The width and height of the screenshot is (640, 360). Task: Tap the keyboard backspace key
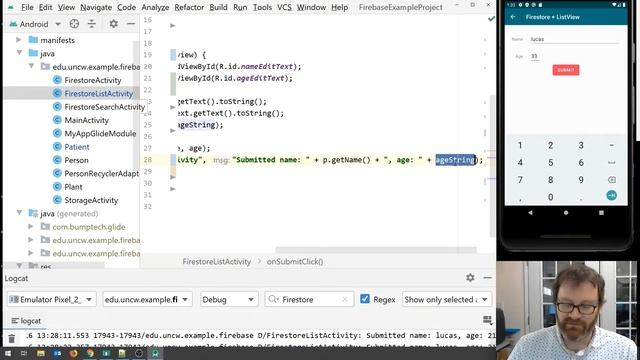(x=611, y=180)
